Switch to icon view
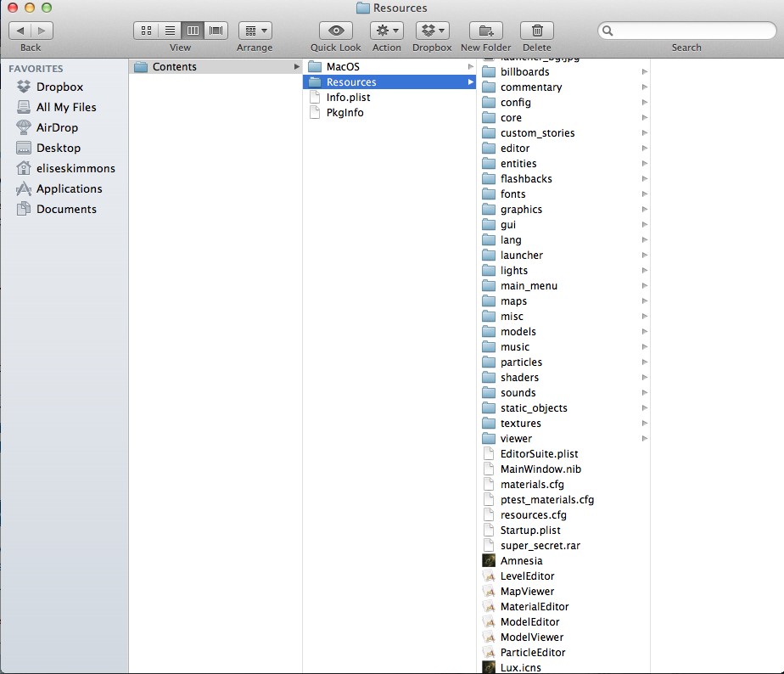The height and width of the screenshot is (674, 784). point(146,31)
